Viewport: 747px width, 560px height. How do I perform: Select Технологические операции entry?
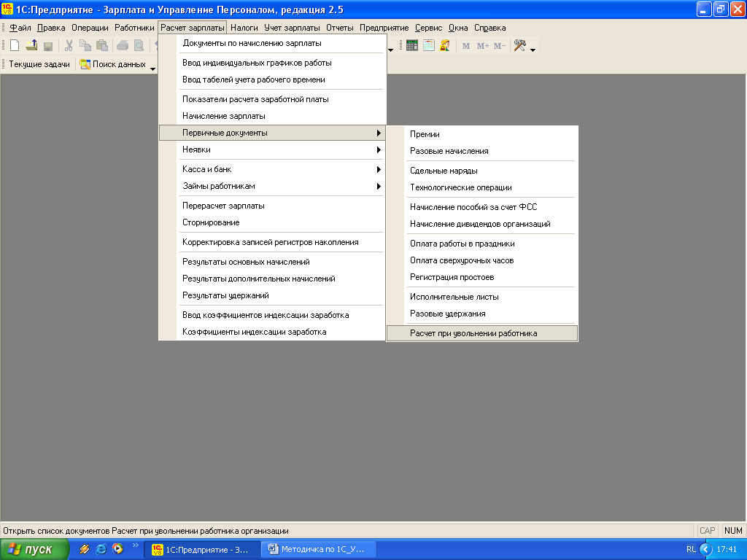[482, 187]
